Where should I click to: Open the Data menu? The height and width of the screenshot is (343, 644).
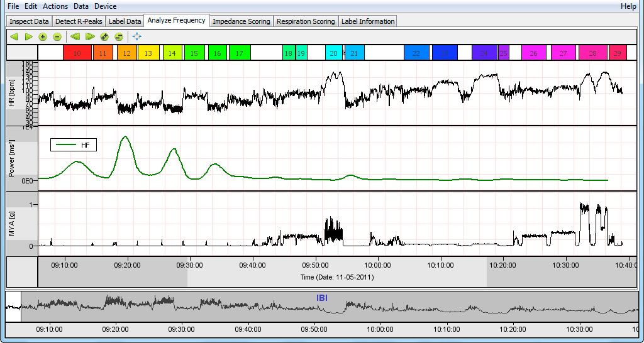pos(81,6)
